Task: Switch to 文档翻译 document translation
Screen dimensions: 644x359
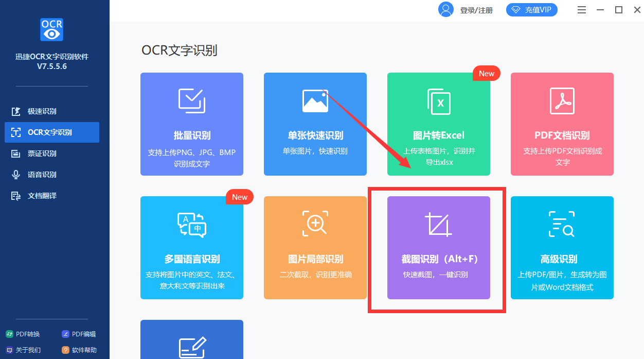Action: [51, 195]
